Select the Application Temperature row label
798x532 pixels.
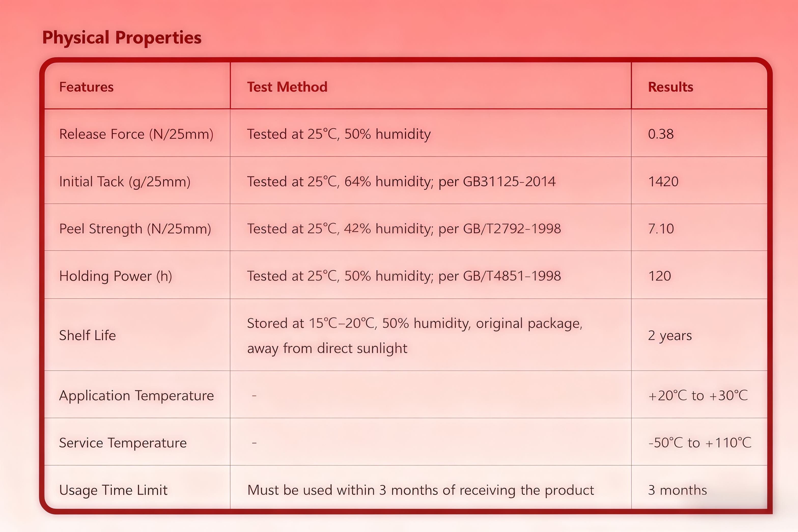pyautogui.click(x=136, y=396)
